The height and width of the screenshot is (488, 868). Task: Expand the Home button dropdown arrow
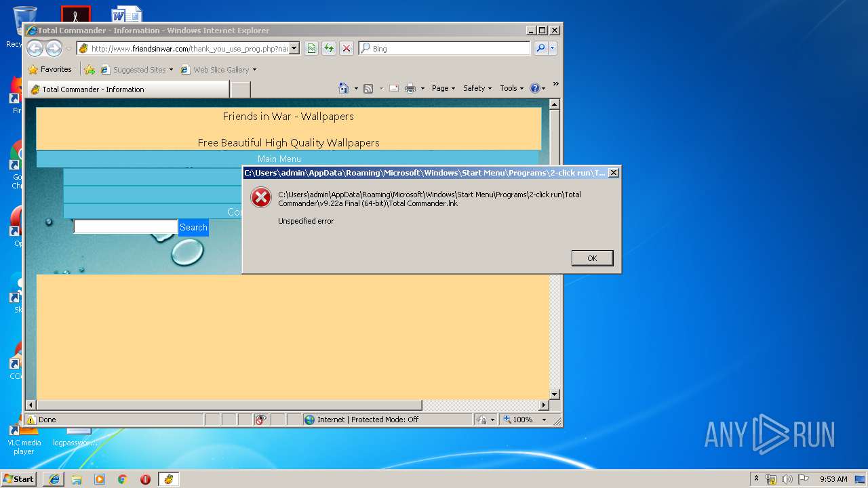click(x=356, y=88)
